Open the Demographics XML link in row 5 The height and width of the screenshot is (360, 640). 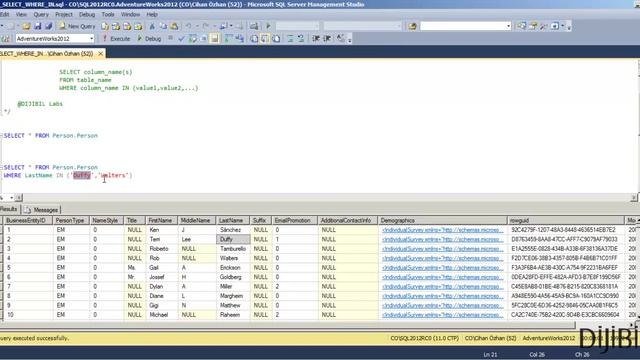[x=442, y=268]
